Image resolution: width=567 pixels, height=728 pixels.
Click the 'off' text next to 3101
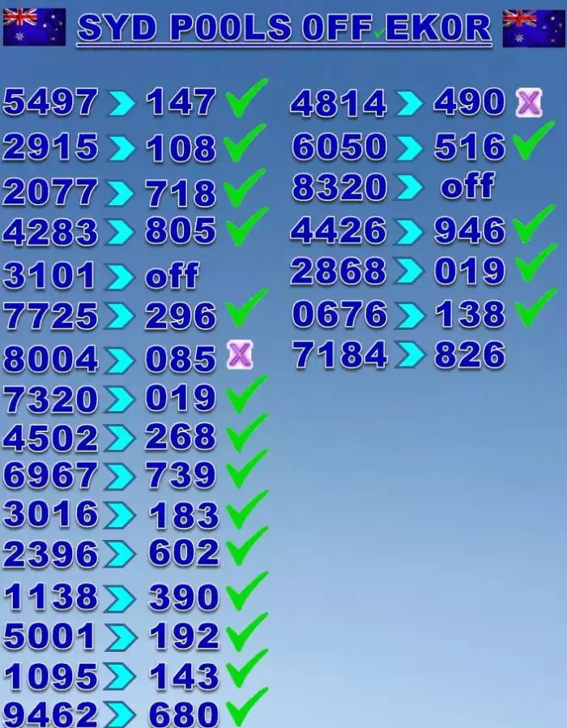pyautogui.click(x=173, y=276)
